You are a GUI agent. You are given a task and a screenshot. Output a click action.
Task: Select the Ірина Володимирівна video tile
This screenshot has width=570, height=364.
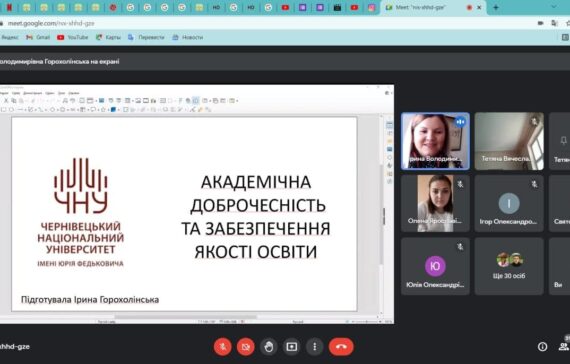click(435, 141)
